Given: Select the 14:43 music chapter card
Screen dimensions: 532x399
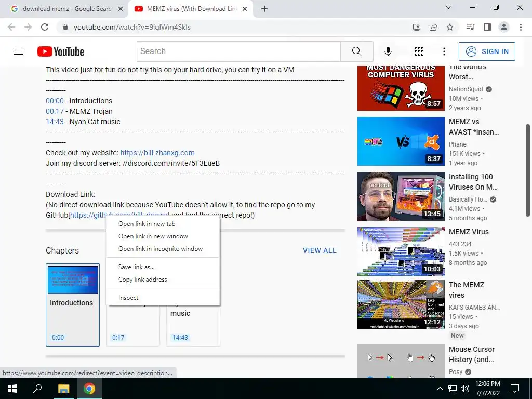Looking at the screenshot, I should (x=193, y=325).
